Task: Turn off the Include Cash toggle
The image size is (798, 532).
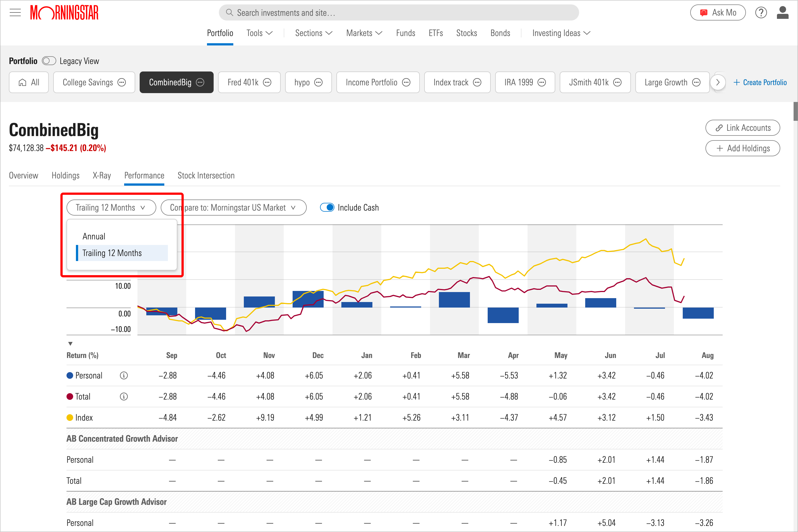Action: coord(328,208)
